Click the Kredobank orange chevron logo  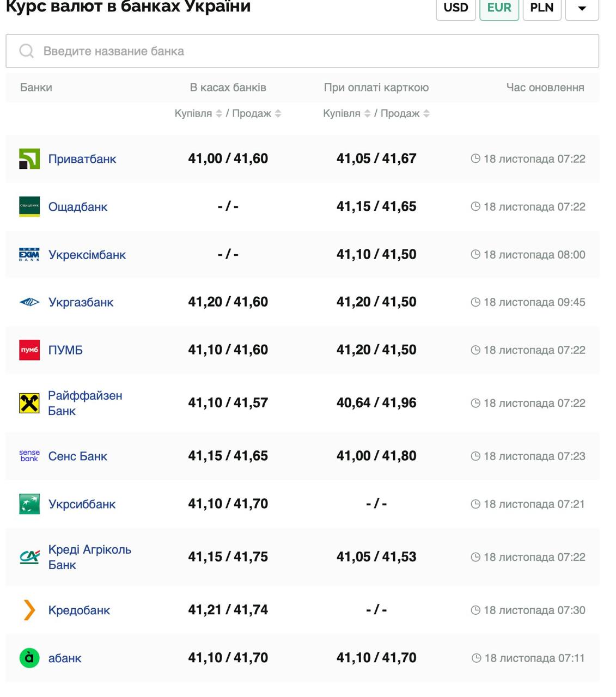coord(29,610)
